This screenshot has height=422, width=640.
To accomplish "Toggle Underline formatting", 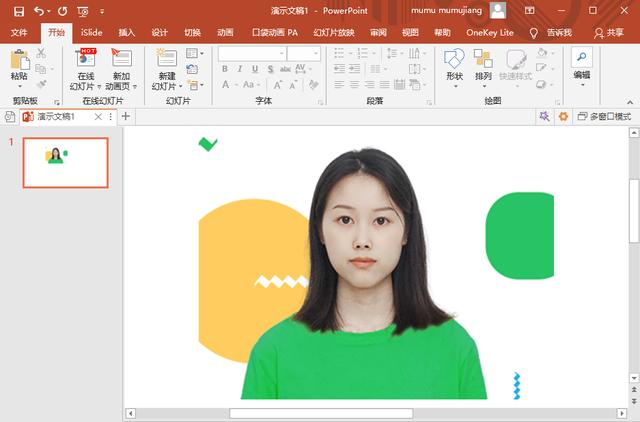I will pyautogui.click(x=255, y=69).
